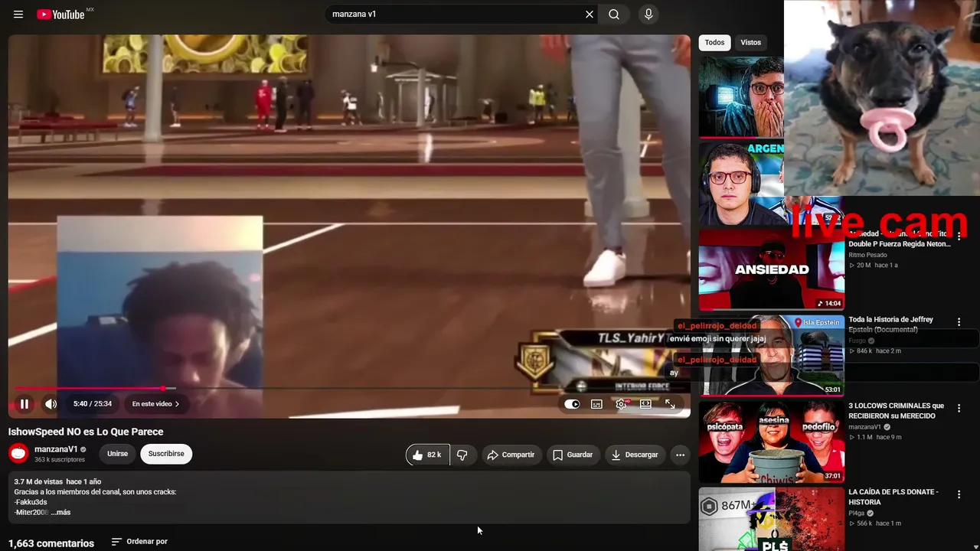
Task: Pause the video
Action: pyautogui.click(x=24, y=404)
